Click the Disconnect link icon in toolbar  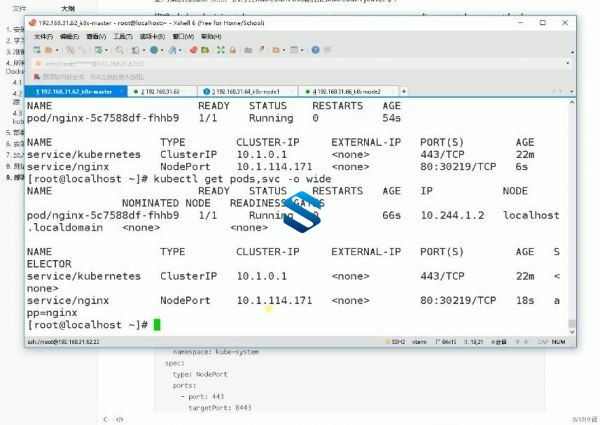pyautogui.click(x=70, y=50)
